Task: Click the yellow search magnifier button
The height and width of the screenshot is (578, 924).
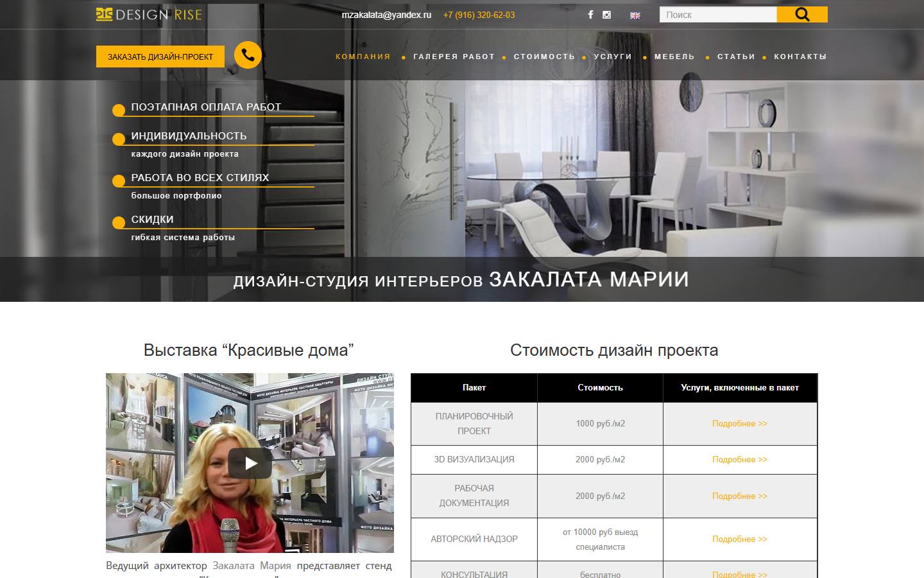Action: (x=802, y=15)
